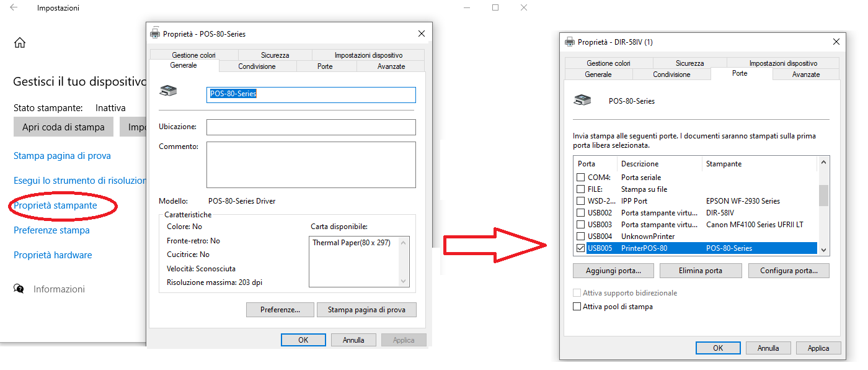
Task: Check the WSD-2 IPP Port checkbox
Action: pos(580,201)
